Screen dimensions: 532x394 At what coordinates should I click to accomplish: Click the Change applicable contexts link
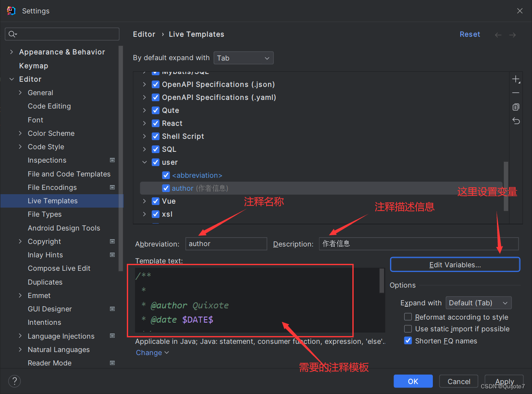click(152, 352)
